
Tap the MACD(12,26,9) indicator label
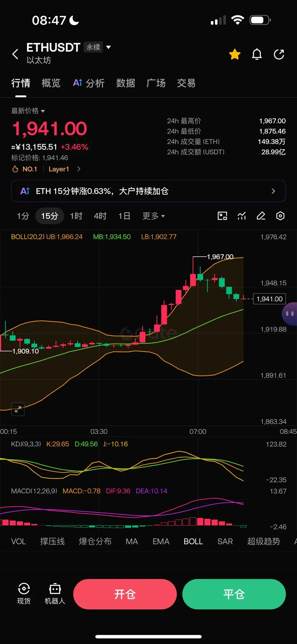pyautogui.click(x=34, y=491)
